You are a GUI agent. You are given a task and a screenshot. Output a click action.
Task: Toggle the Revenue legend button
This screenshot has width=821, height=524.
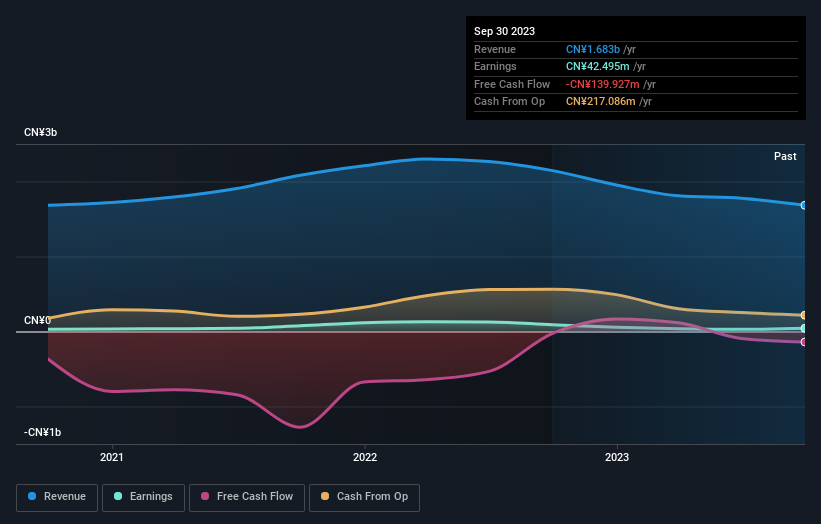(57, 497)
